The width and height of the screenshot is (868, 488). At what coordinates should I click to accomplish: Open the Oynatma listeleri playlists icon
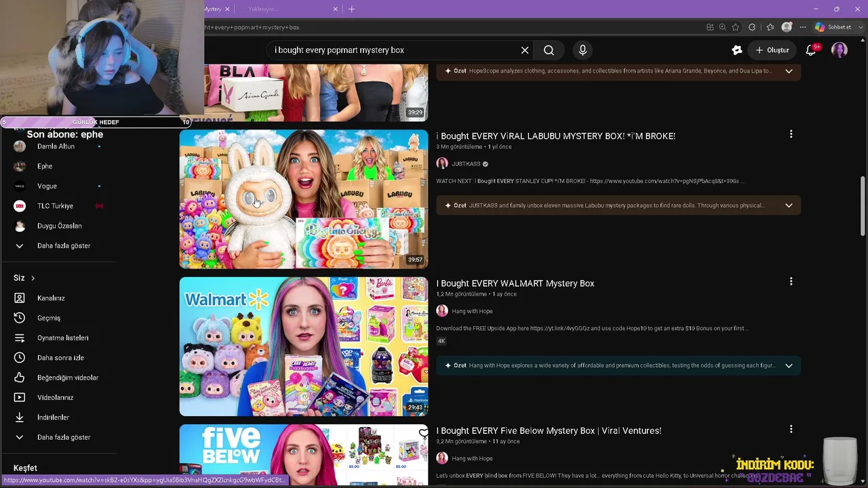pos(20,338)
